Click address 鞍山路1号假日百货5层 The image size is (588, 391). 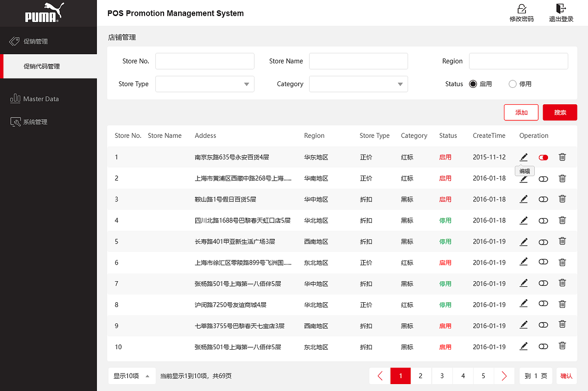point(226,199)
